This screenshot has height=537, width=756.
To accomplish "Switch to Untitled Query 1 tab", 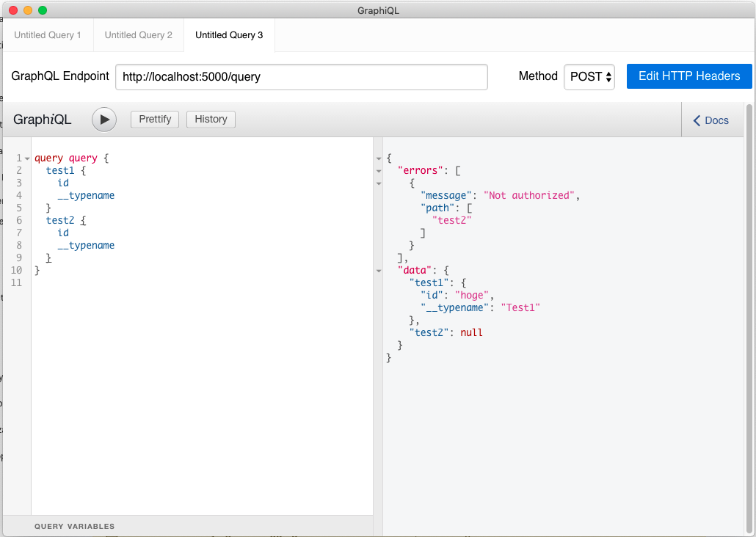I will pos(48,35).
